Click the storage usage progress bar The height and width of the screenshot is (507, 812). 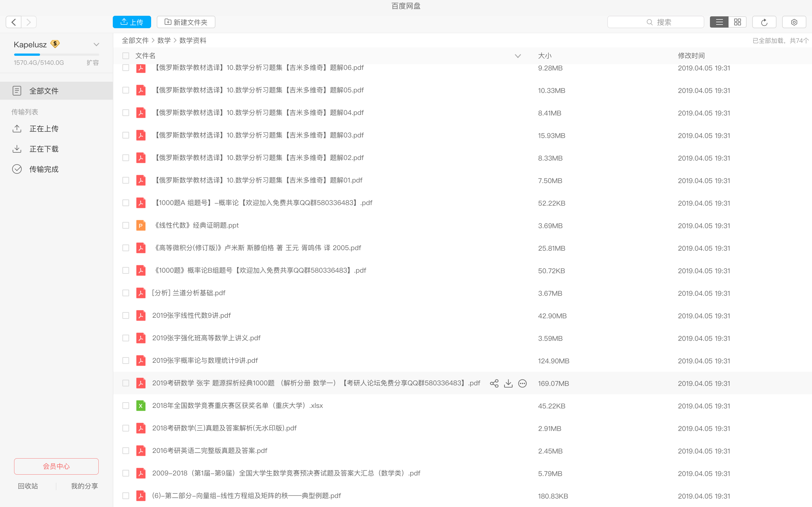(56, 54)
